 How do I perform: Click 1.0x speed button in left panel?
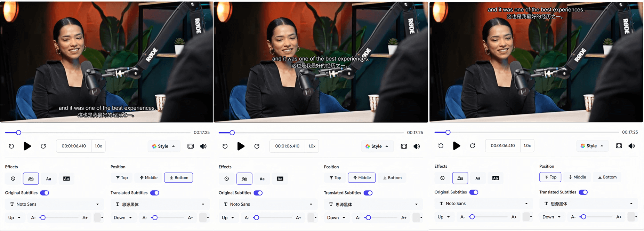98,146
